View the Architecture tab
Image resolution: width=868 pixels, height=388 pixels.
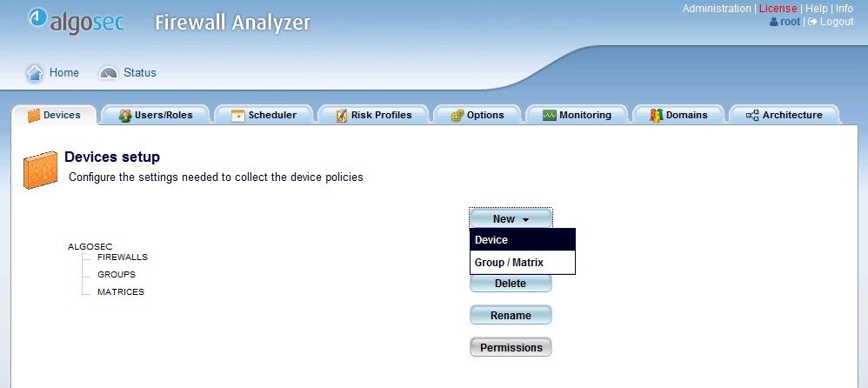click(785, 115)
